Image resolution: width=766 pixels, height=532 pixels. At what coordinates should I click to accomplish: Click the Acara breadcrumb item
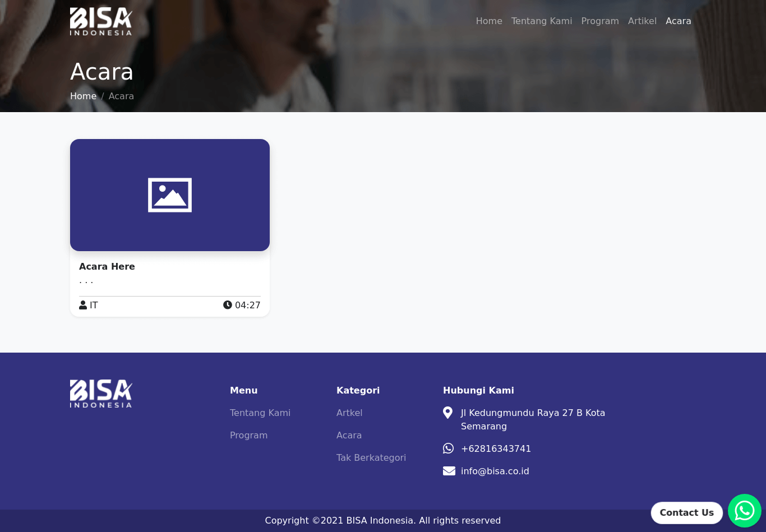(x=121, y=96)
